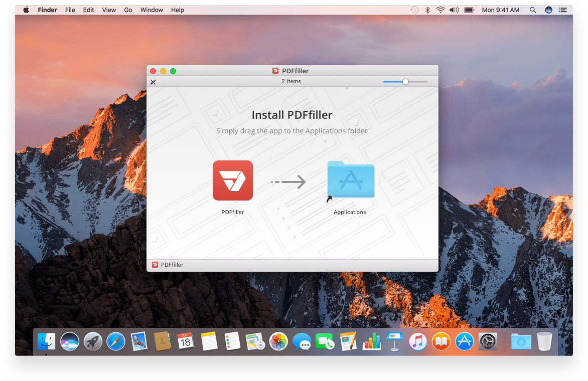Open the Wi-Fi status menu

pos(440,10)
